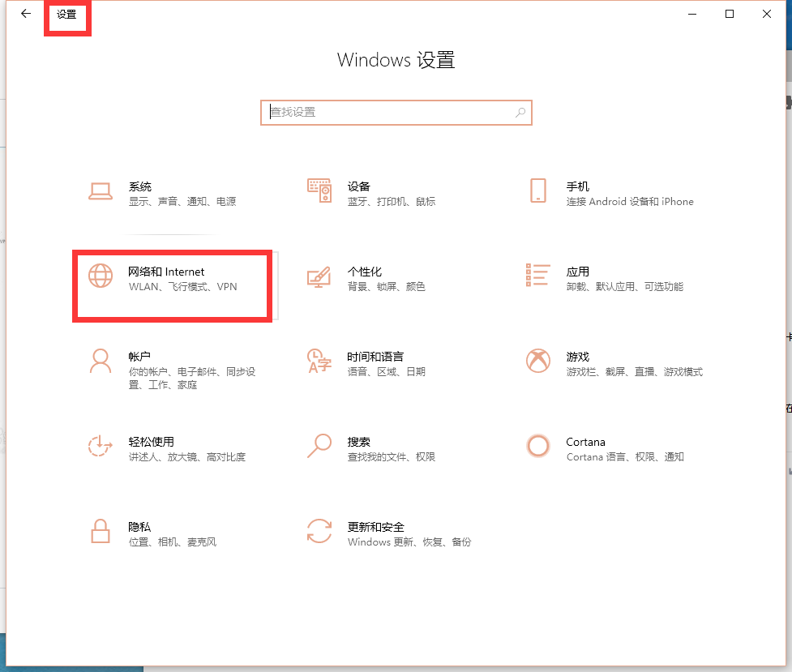Click the text 位置、相机、麦克风
Viewport: 792px width, 672px height.
point(173,541)
